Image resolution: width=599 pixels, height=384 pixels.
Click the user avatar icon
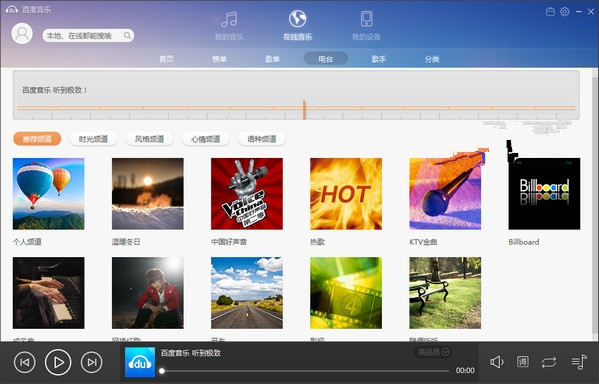(x=22, y=34)
